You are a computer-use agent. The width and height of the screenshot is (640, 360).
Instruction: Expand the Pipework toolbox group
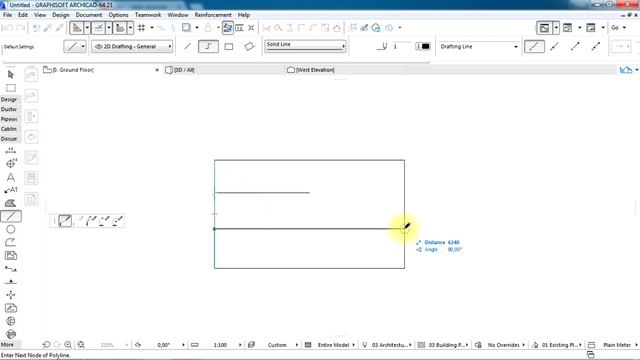[9, 119]
